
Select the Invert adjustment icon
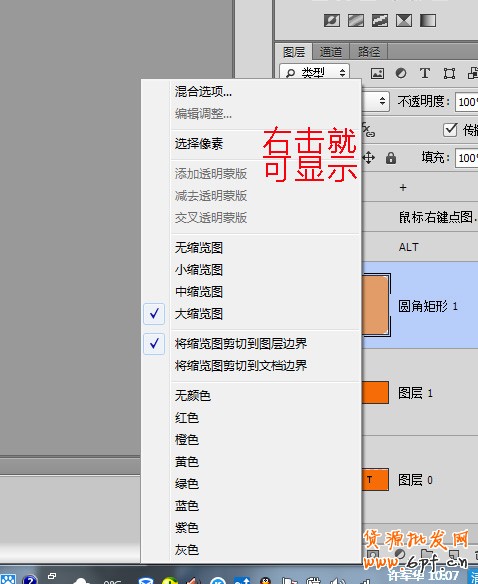(332, 20)
